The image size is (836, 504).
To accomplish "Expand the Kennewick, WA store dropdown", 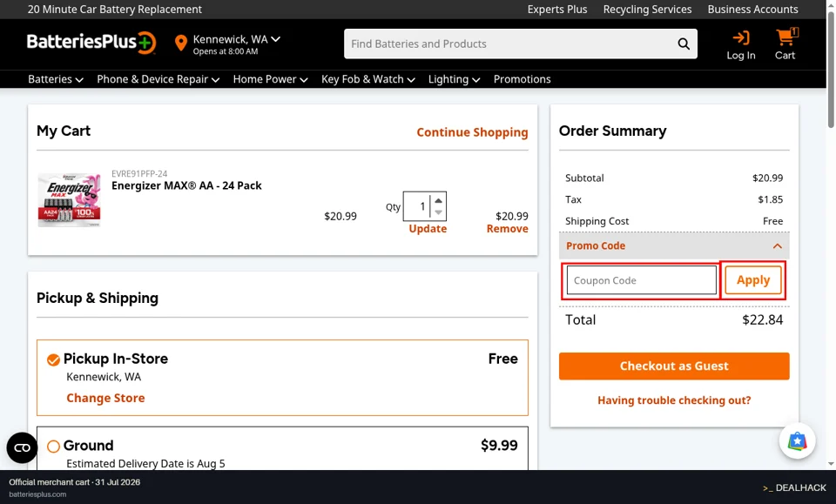I will click(x=237, y=39).
